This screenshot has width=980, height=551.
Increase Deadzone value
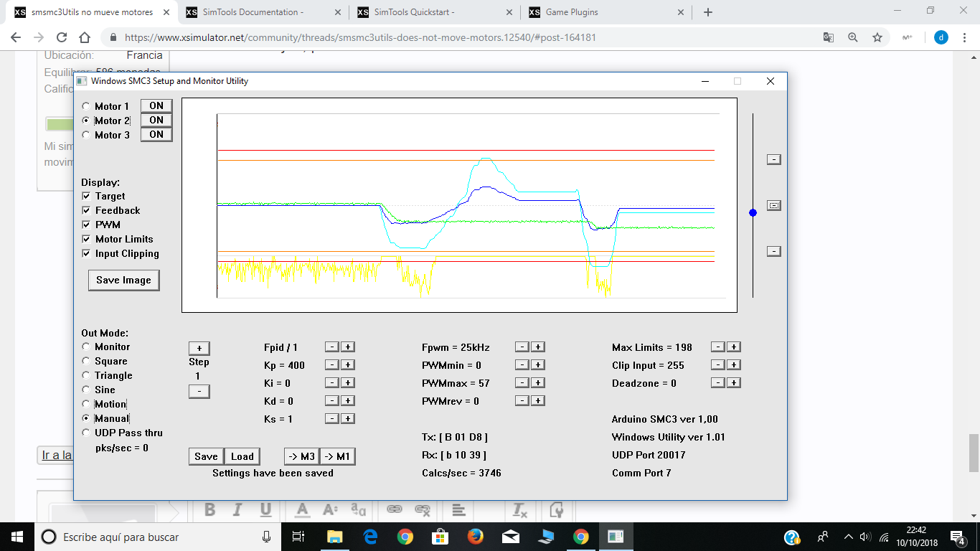pyautogui.click(x=733, y=382)
